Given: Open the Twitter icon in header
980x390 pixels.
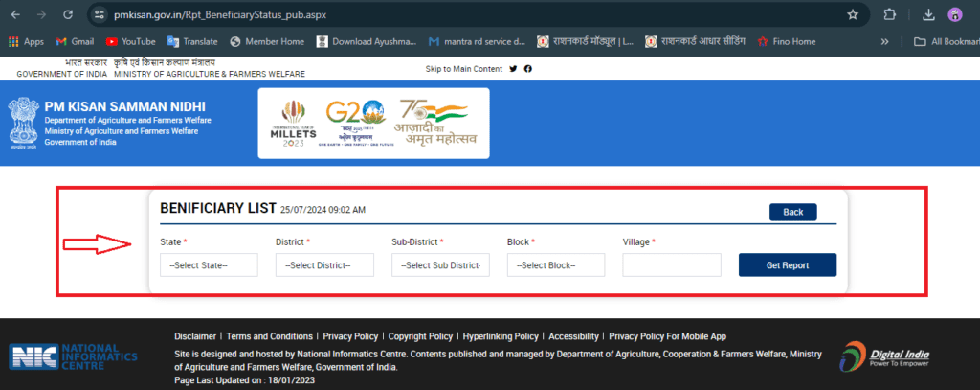Looking at the screenshot, I should 513,69.
